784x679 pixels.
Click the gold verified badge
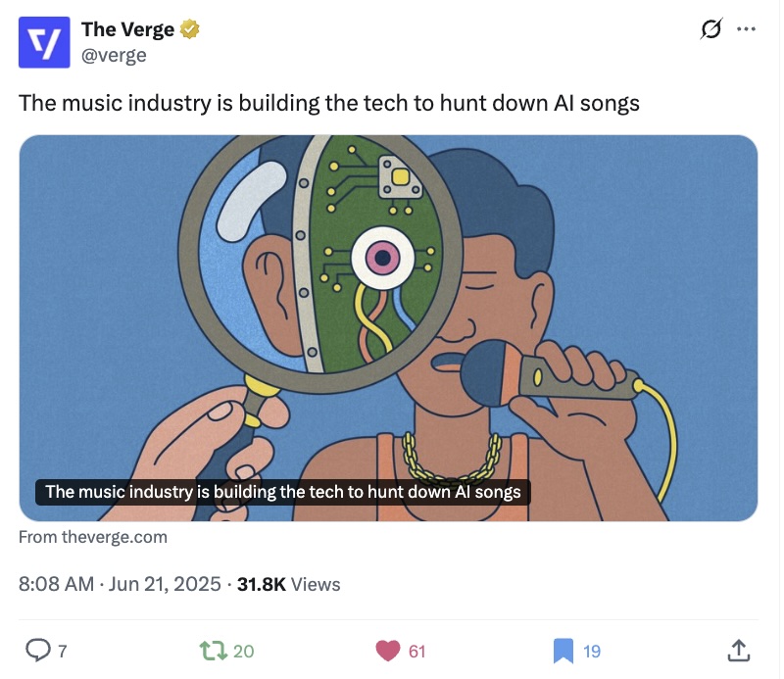click(189, 29)
